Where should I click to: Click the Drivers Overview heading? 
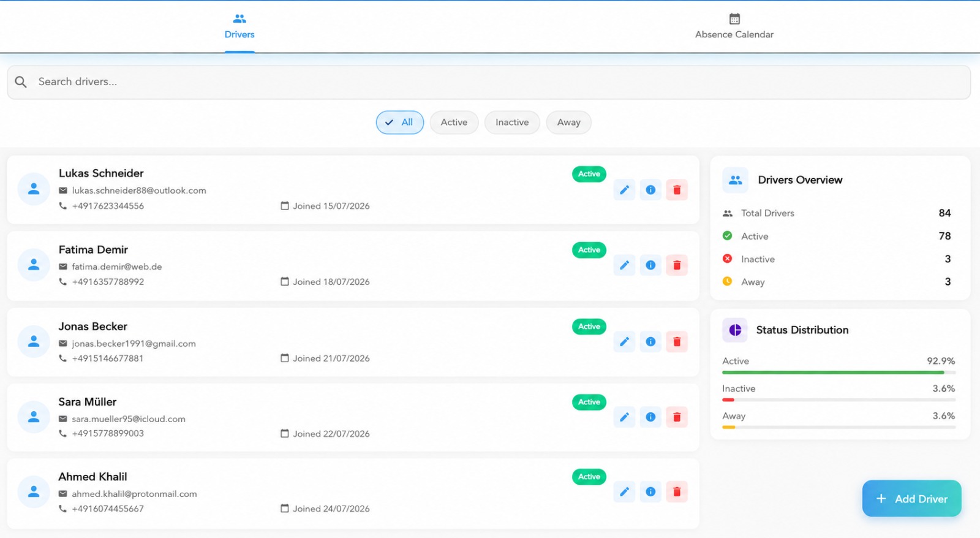click(800, 180)
